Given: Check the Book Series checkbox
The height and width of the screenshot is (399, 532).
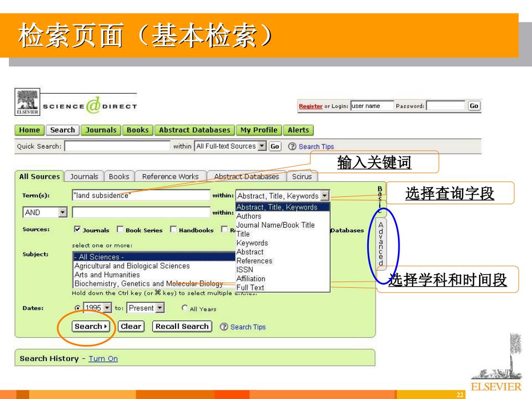Looking at the screenshot, I should [120, 229].
